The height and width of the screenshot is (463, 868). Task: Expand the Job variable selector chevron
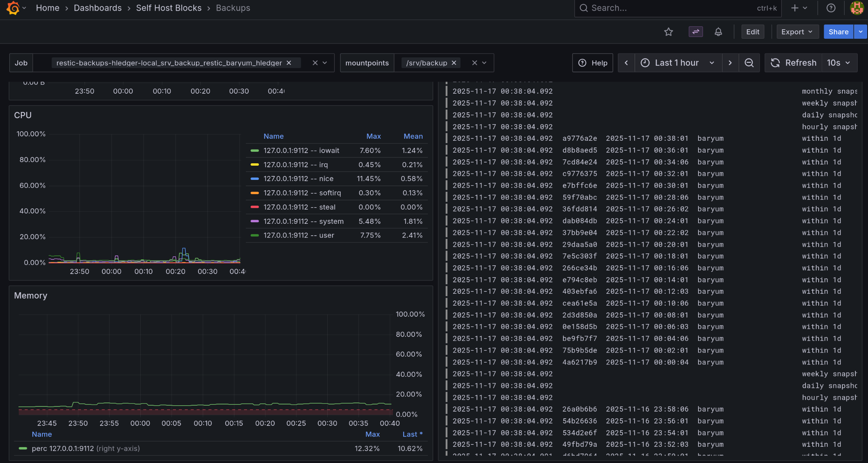[x=325, y=62]
